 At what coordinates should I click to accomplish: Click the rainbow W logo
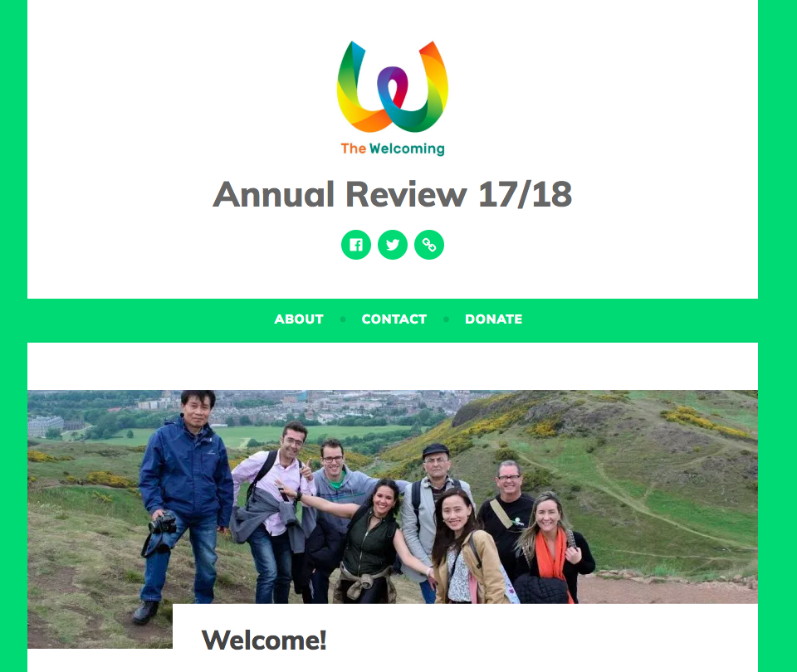click(393, 87)
